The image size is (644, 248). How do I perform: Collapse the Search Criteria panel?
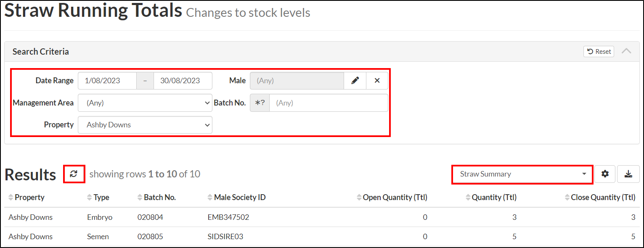[626, 51]
